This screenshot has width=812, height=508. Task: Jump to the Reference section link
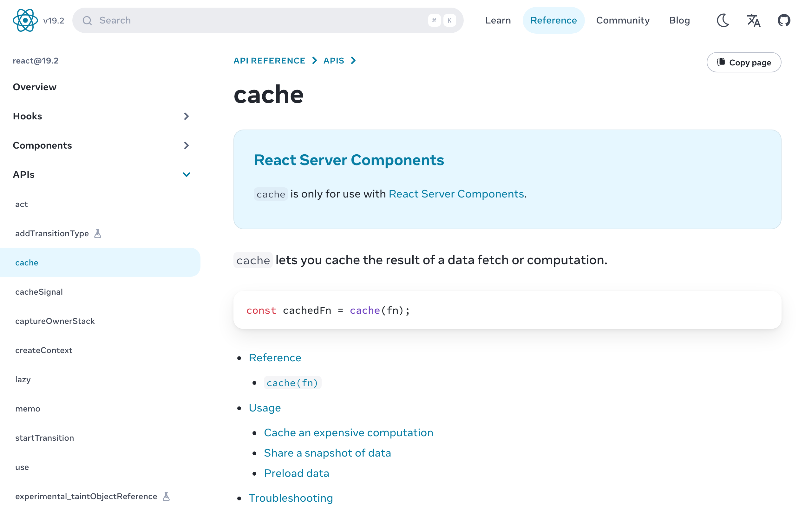(275, 358)
